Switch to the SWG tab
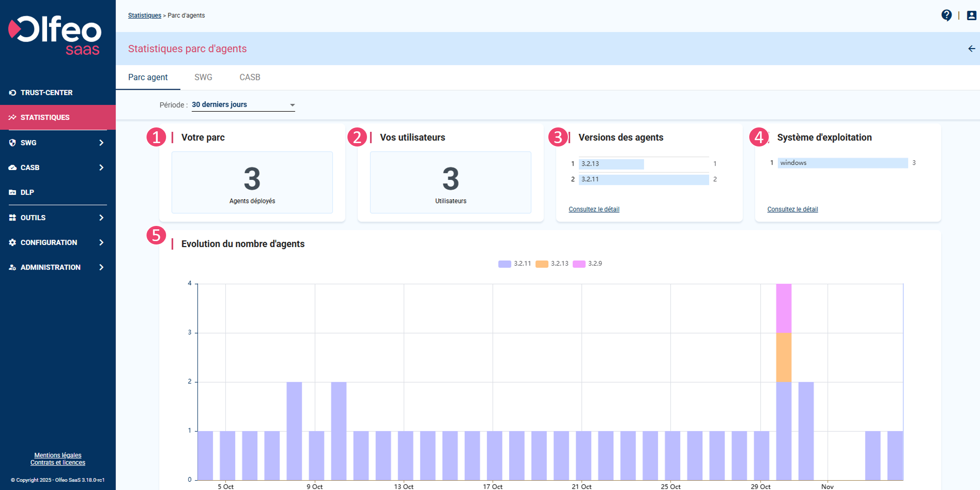 click(203, 77)
